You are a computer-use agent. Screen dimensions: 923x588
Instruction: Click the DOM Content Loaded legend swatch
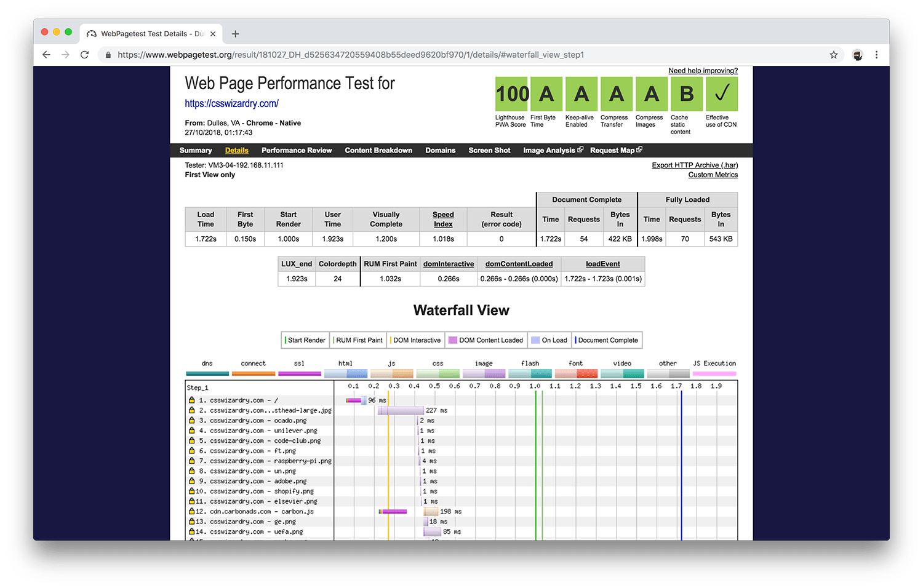tap(453, 340)
